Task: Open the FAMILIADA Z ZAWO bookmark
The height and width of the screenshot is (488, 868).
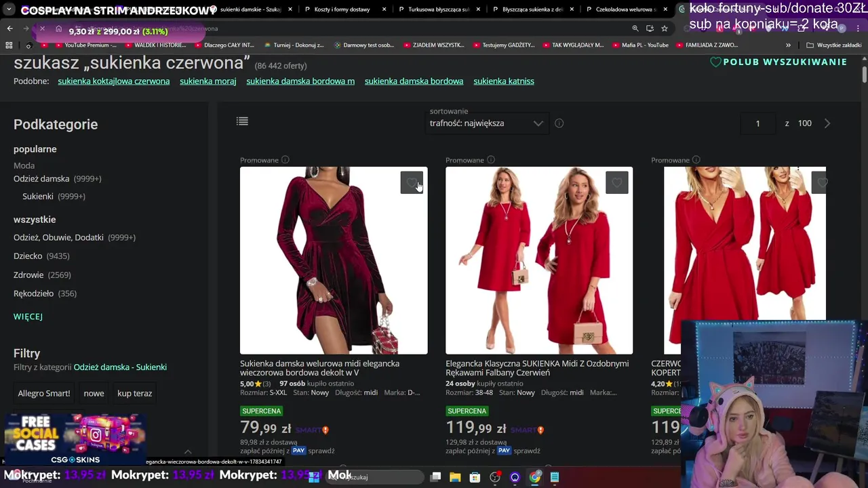Action: coord(707,45)
